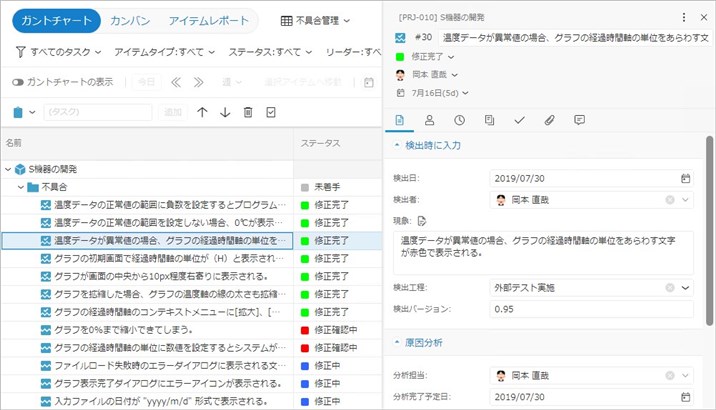Open the person assignee tab icon
The image size is (716, 410).
tap(429, 120)
